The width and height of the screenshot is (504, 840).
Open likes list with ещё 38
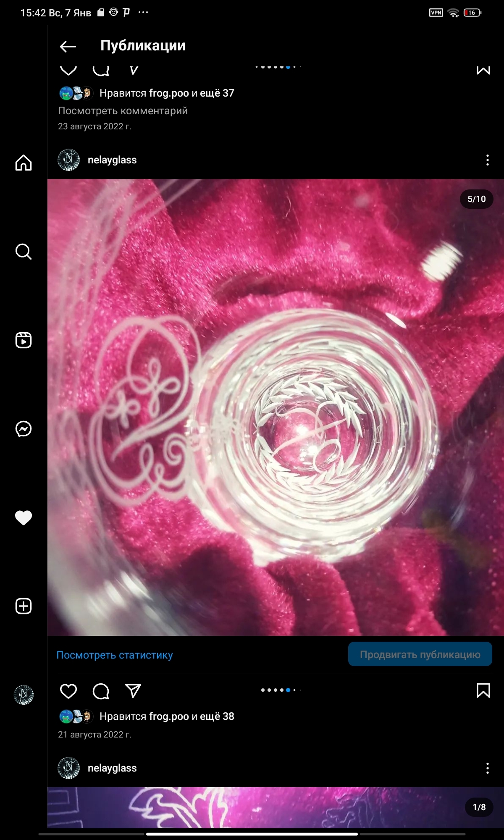click(x=167, y=717)
